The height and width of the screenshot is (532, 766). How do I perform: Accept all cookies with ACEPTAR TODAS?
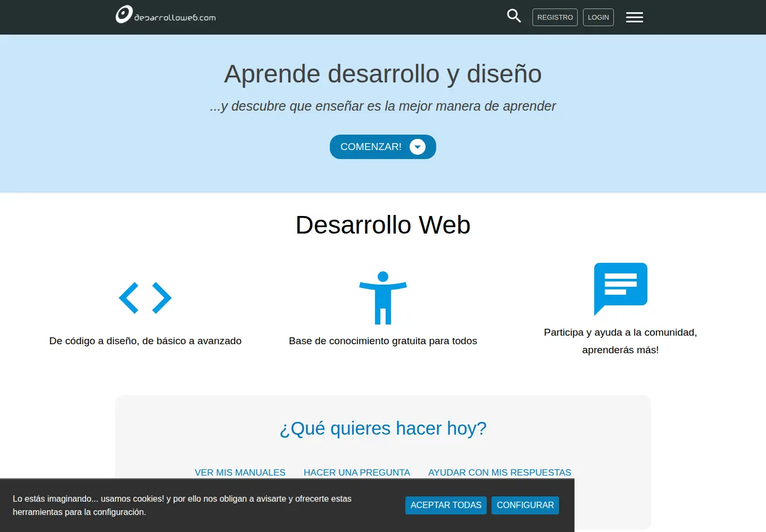click(446, 505)
